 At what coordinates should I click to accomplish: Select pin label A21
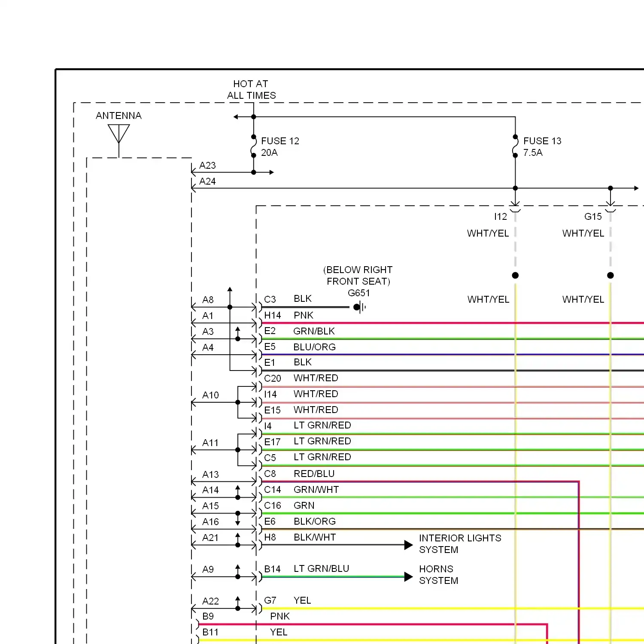tap(210, 538)
